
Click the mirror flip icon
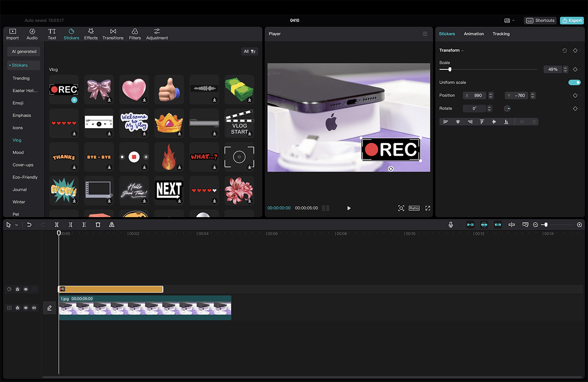pos(112,225)
